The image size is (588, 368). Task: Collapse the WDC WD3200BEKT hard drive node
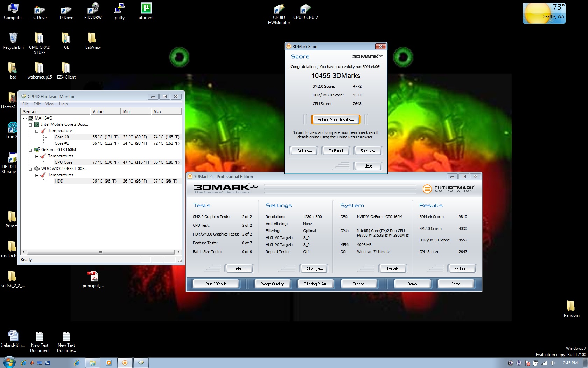click(30, 169)
